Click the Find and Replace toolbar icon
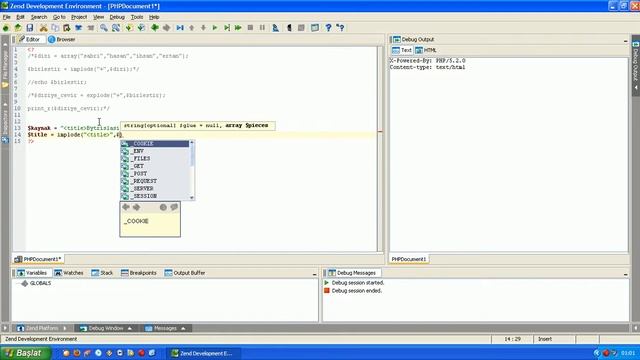Viewport: 640px width, 360px height. [116, 28]
